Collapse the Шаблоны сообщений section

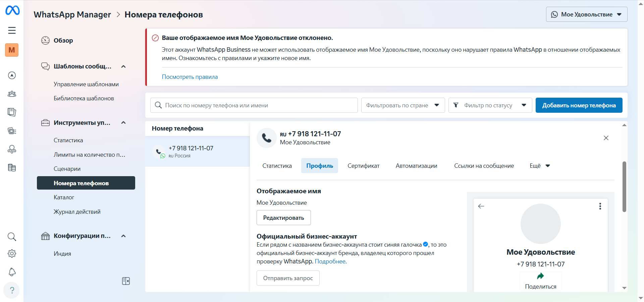(123, 66)
